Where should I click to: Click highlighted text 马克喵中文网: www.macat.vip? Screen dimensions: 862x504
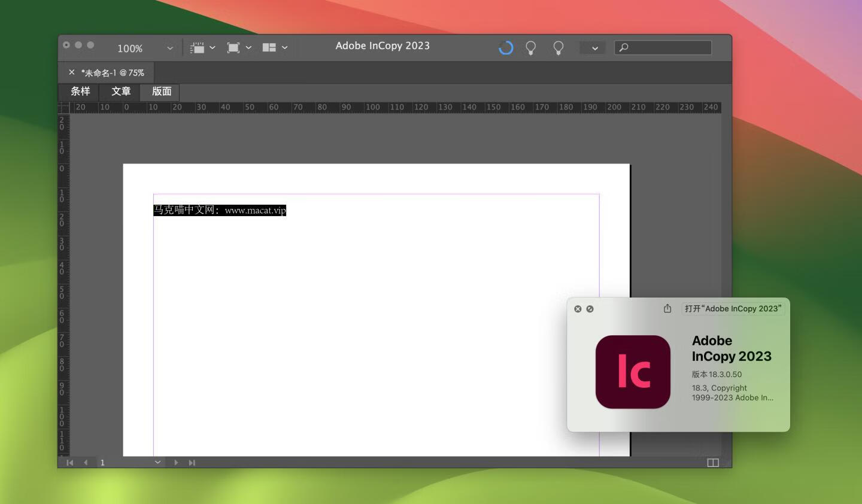pyautogui.click(x=220, y=210)
